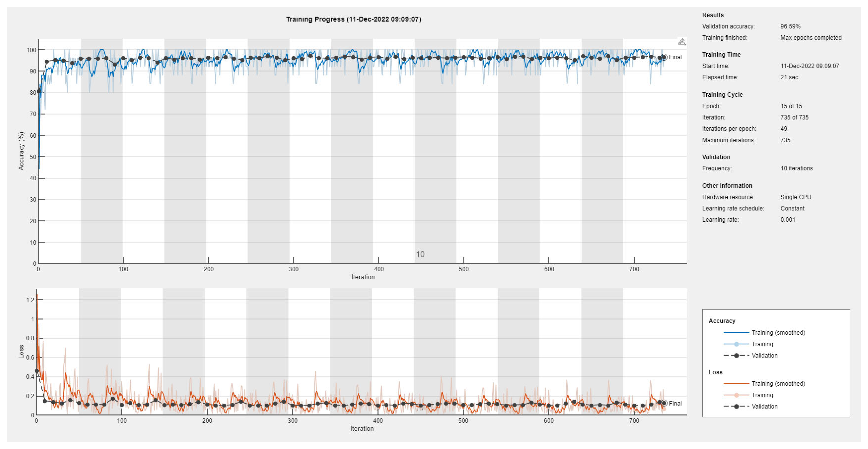
Task: Click the 'Max epochs completed' status text
Action: (x=811, y=38)
